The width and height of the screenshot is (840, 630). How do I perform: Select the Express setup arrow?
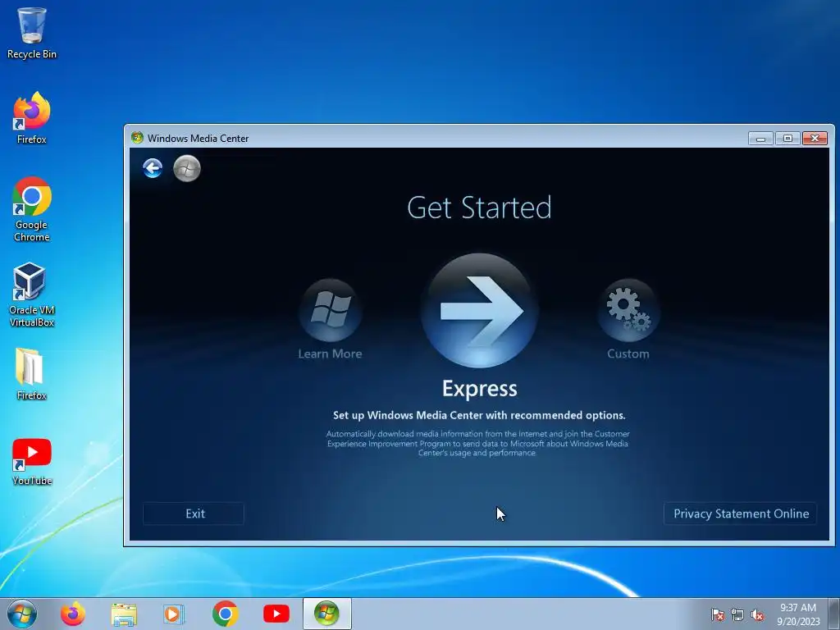[x=479, y=311]
